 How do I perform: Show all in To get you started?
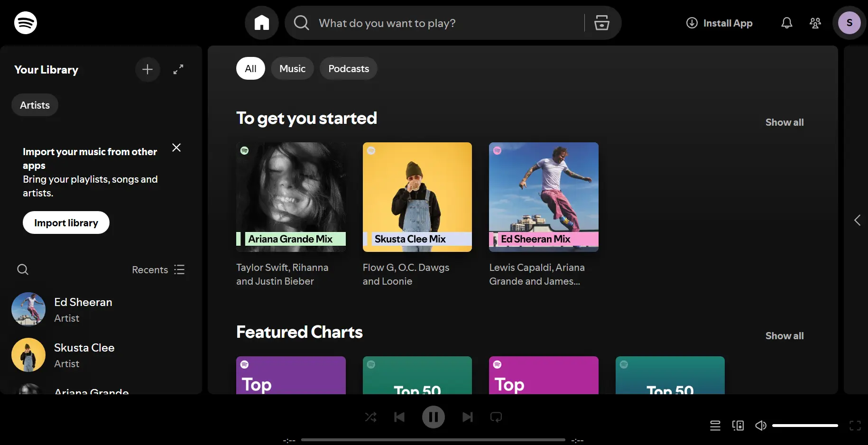coord(785,122)
